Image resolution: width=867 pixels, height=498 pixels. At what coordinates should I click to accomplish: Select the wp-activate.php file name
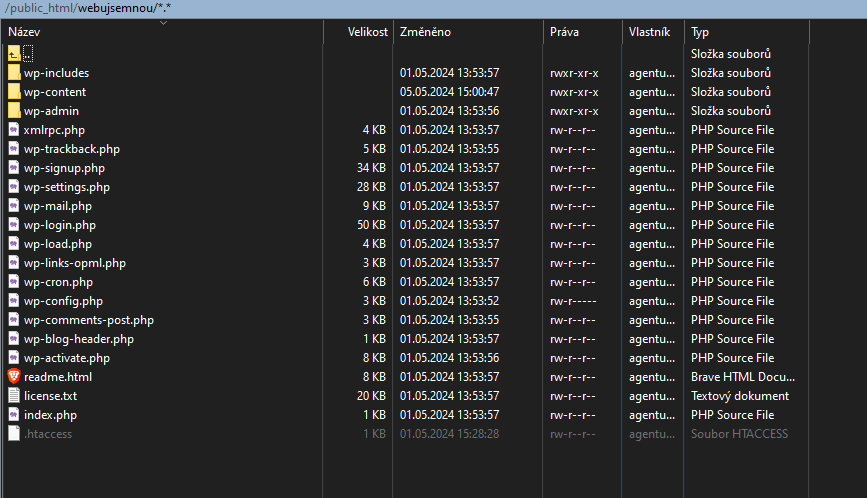67,358
